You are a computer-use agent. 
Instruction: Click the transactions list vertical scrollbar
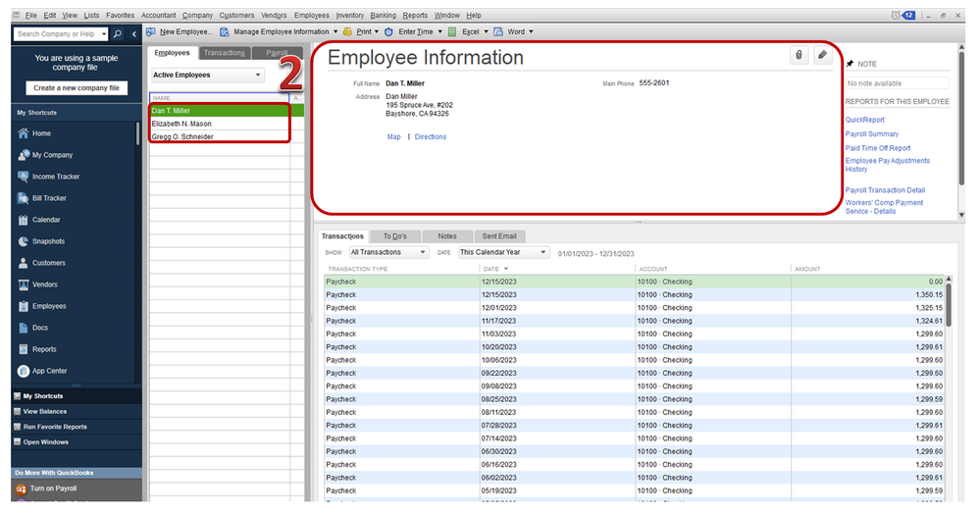point(949,306)
